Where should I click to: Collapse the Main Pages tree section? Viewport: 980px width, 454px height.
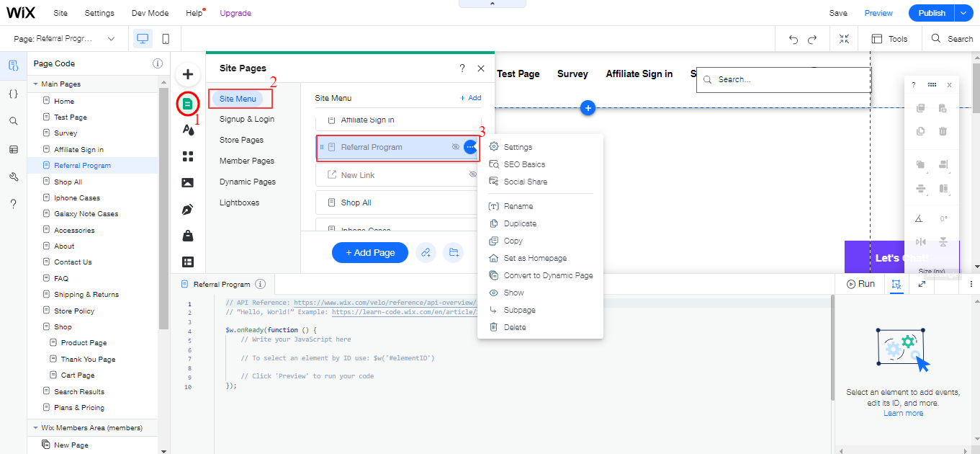coord(35,84)
